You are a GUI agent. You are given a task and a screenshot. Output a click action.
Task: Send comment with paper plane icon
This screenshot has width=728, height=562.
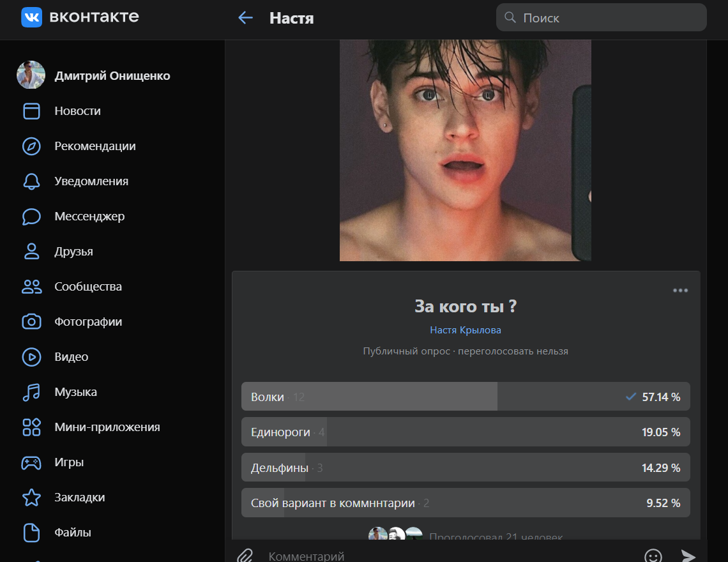[x=688, y=556]
